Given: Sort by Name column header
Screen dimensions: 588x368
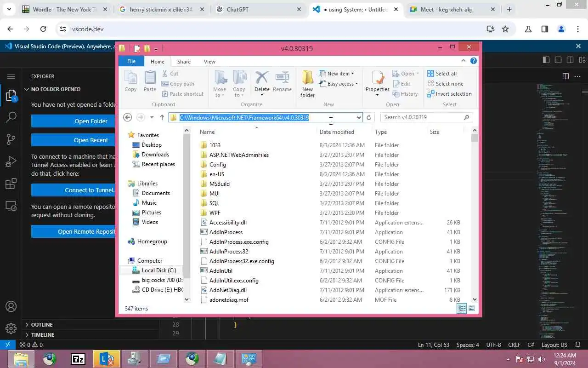Looking at the screenshot, I should click(x=257, y=132).
